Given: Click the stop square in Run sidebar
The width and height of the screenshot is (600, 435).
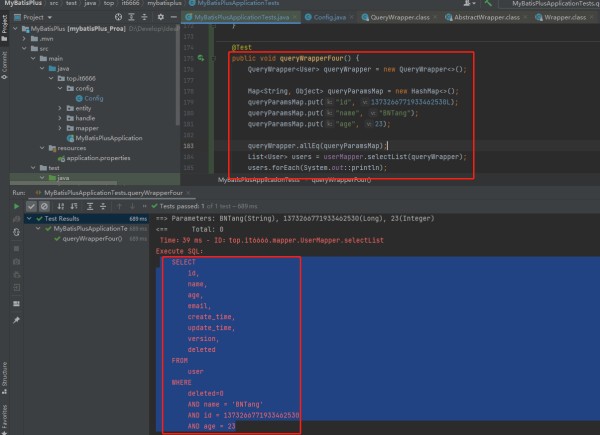Looking at the screenshot, I should [x=16, y=248].
